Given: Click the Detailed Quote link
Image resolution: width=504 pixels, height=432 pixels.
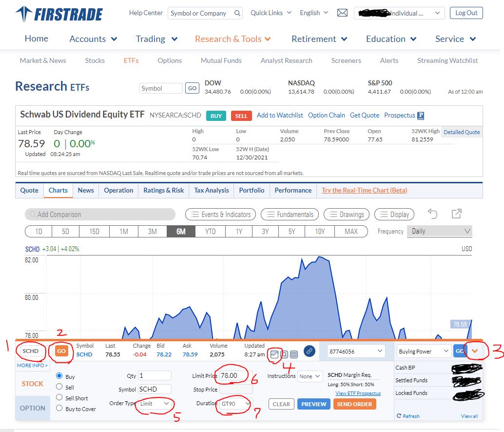Looking at the screenshot, I should [x=462, y=132].
